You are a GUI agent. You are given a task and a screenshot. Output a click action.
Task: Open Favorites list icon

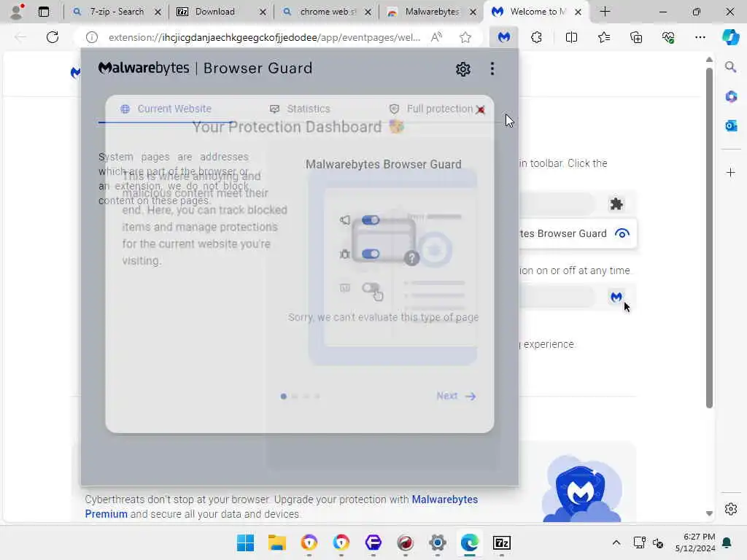(603, 37)
